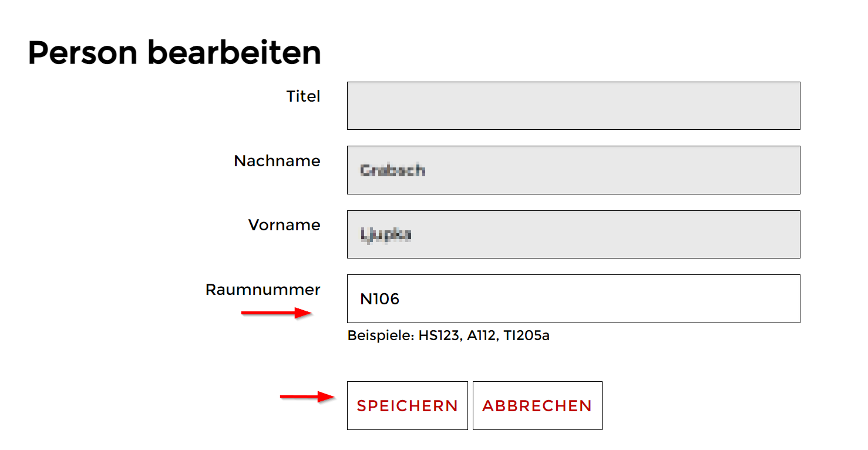Screen dimensions: 868x450
Task: Focus the Raumnummer input field
Action: pos(573,298)
